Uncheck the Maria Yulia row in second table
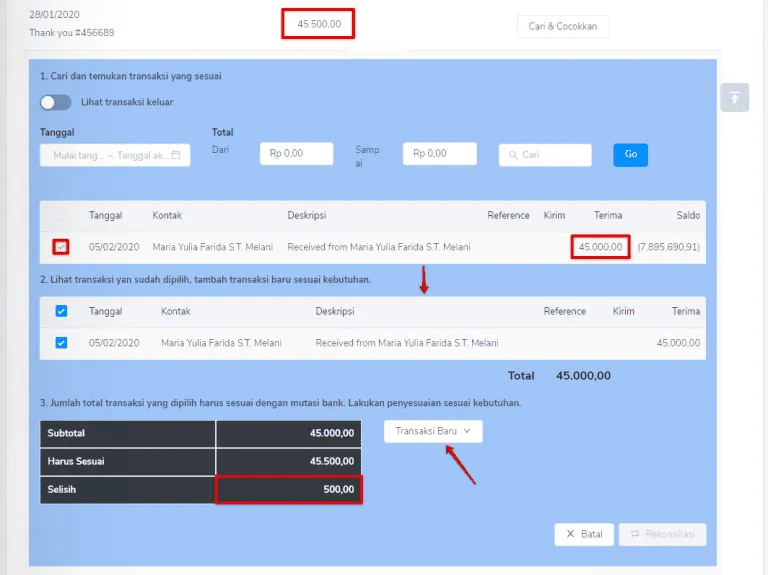This screenshot has height=575, width=768. [61, 343]
